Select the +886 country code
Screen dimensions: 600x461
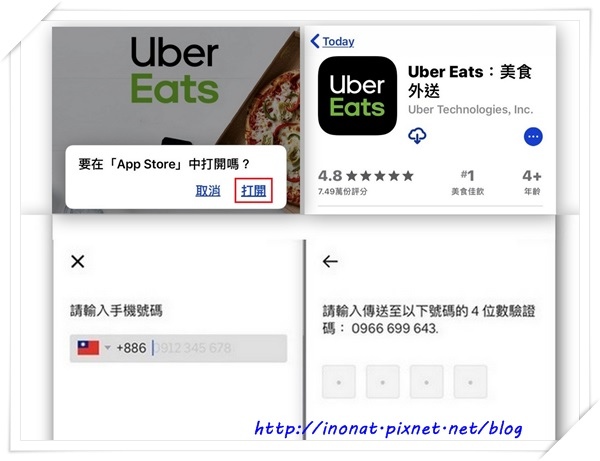click(x=131, y=348)
